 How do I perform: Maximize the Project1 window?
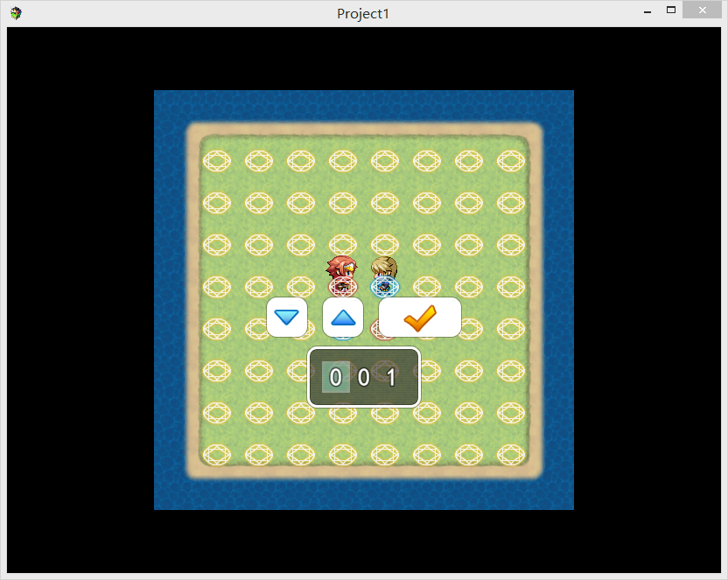671,10
